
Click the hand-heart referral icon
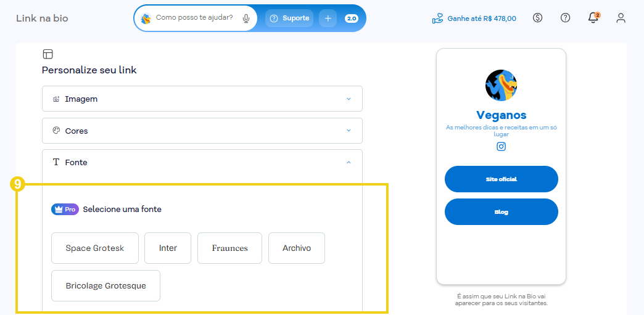[x=438, y=18]
